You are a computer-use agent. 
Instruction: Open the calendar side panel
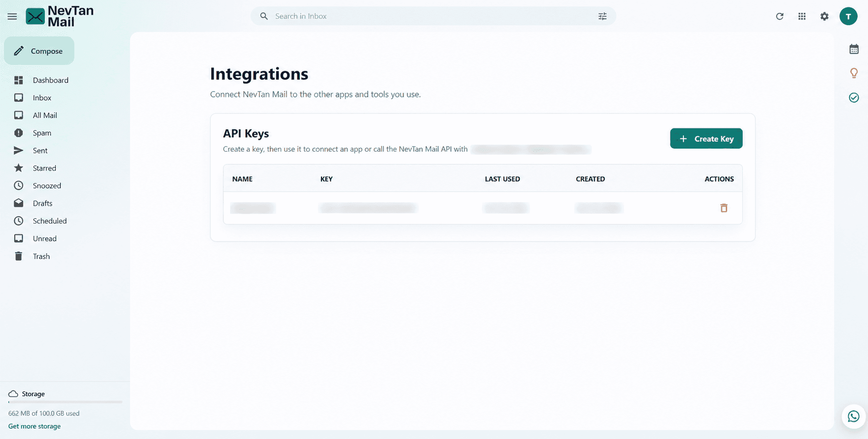[x=854, y=49]
